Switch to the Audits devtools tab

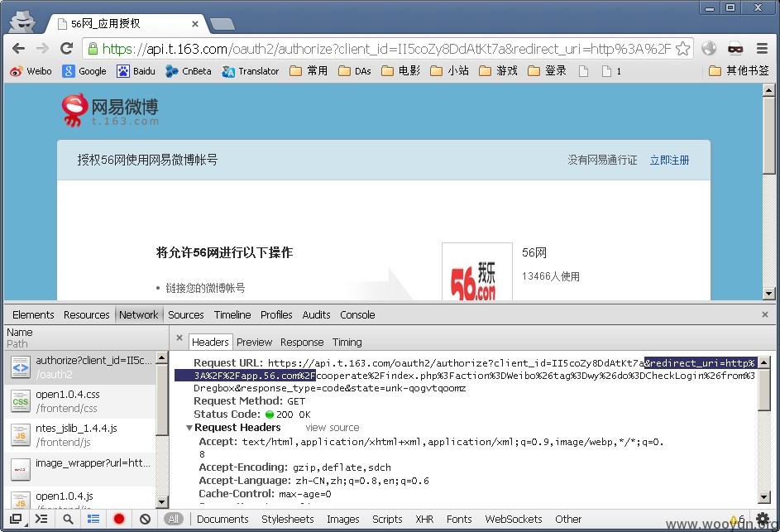coord(316,314)
